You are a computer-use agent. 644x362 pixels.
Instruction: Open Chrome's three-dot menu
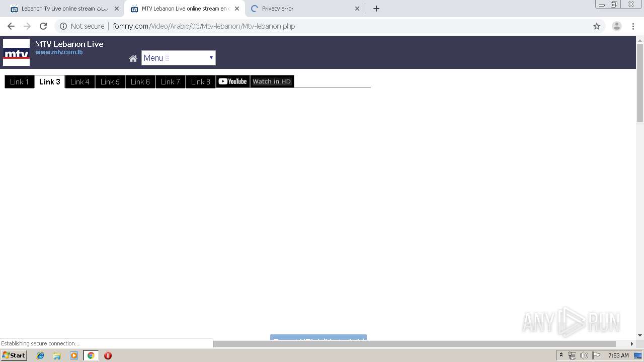(633, 26)
